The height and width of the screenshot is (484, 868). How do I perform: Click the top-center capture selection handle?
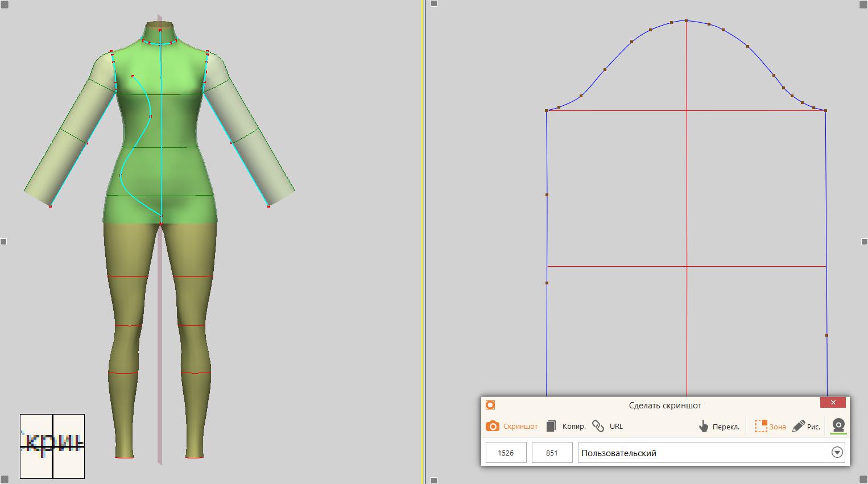click(434, 3)
